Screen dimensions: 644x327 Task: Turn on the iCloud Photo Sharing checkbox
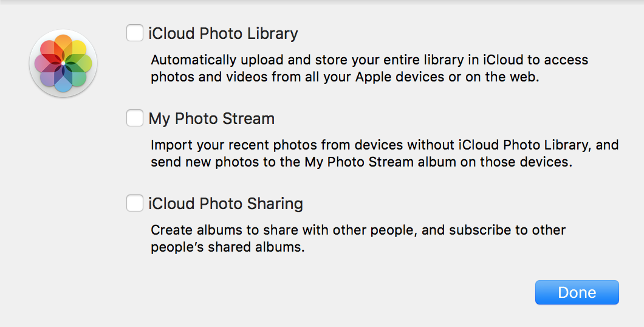point(135,203)
